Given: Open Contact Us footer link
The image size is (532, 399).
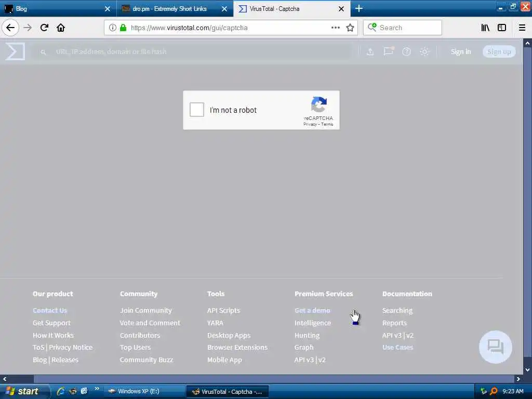Looking at the screenshot, I should [50, 310].
